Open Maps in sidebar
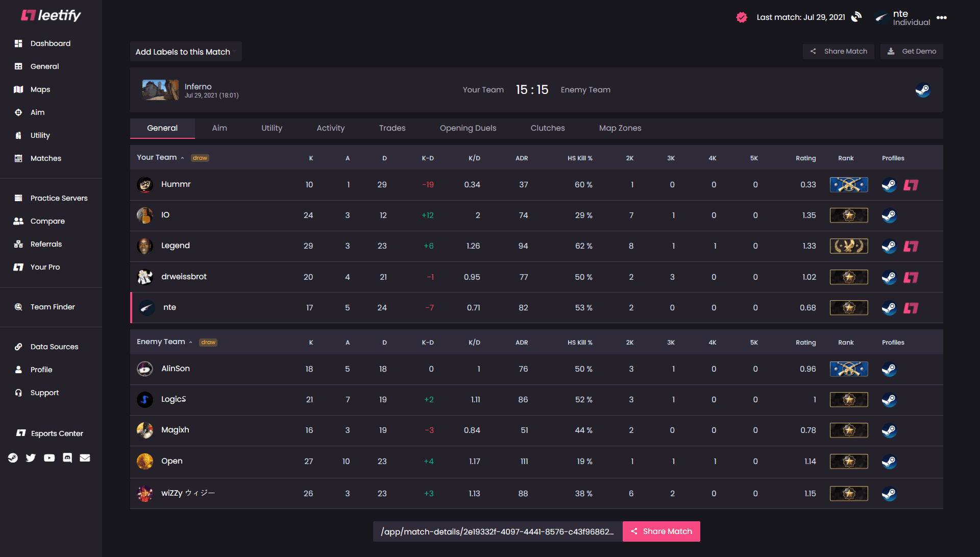 coord(40,89)
